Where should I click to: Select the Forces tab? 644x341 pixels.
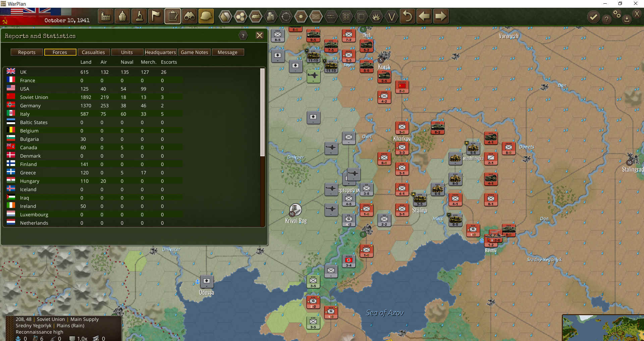[x=60, y=52]
